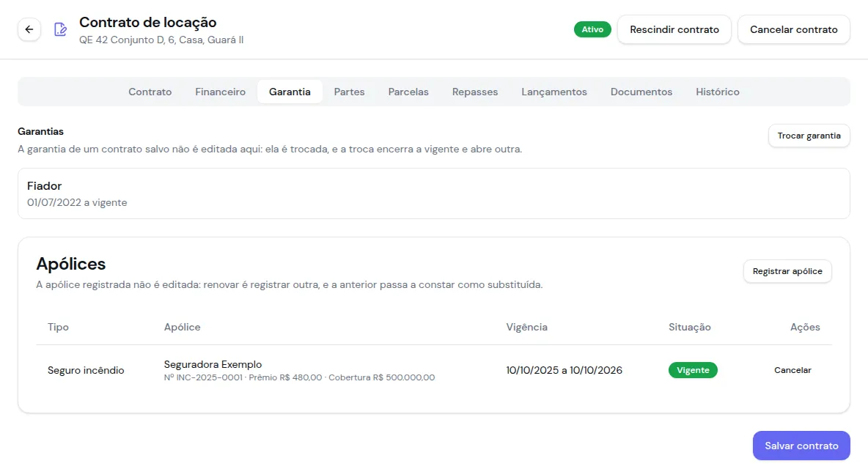Click the Seguradora Exemplo policy name
The width and height of the screenshot is (868, 469).
(213, 364)
